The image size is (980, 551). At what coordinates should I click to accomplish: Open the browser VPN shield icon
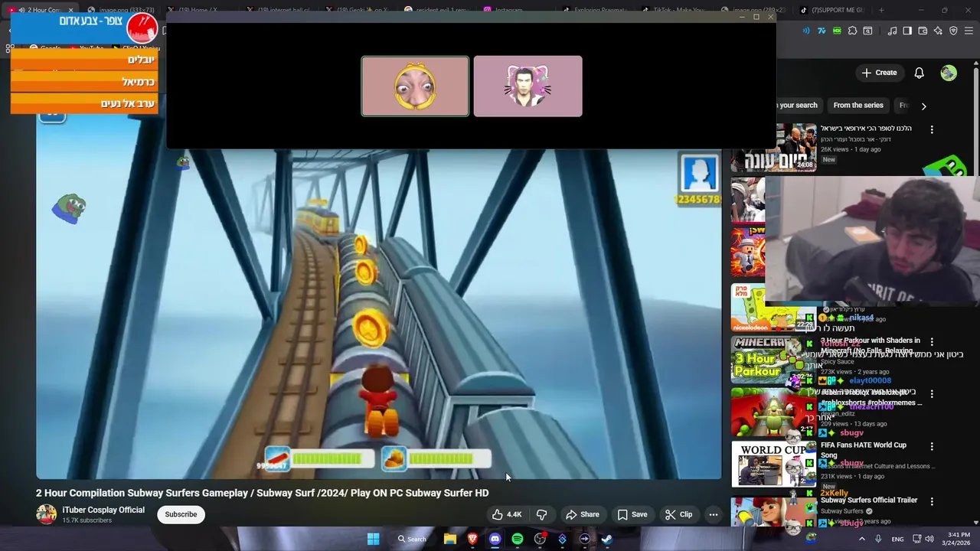(953, 31)
